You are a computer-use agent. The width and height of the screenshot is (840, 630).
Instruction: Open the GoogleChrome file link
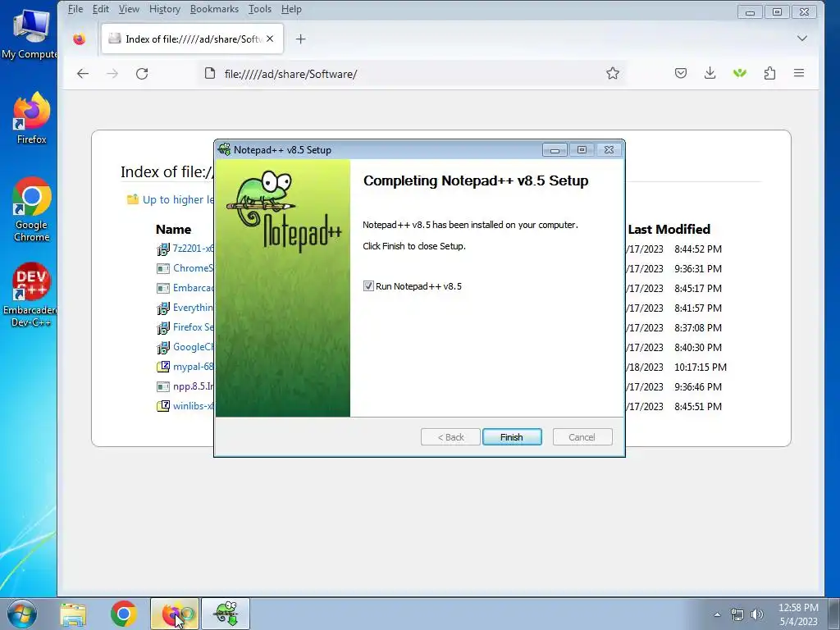193,347
